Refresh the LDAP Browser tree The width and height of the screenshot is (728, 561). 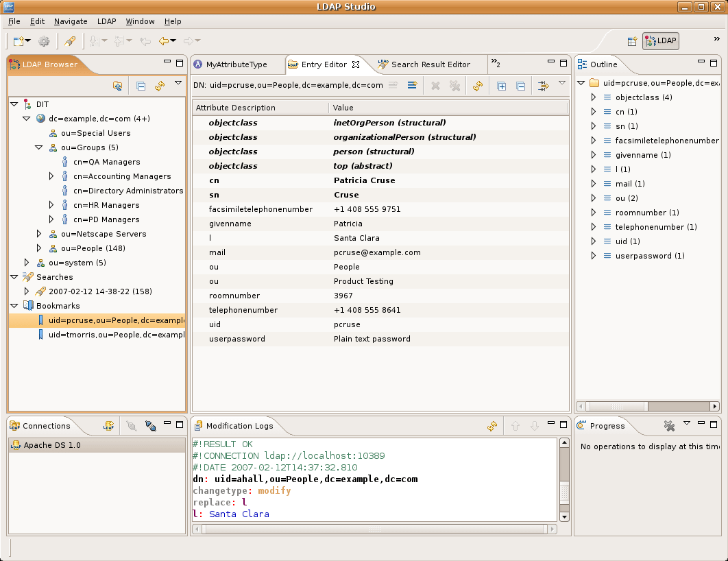point(159,86)
